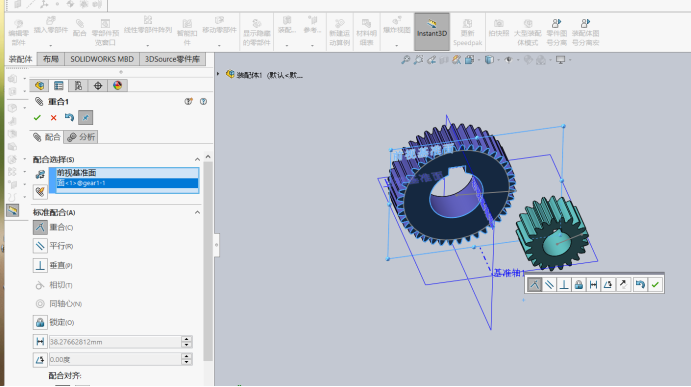This screenshot has width=691, height=387.
Task: Open the Display Style cube dropdown
Action: point(489,60)
